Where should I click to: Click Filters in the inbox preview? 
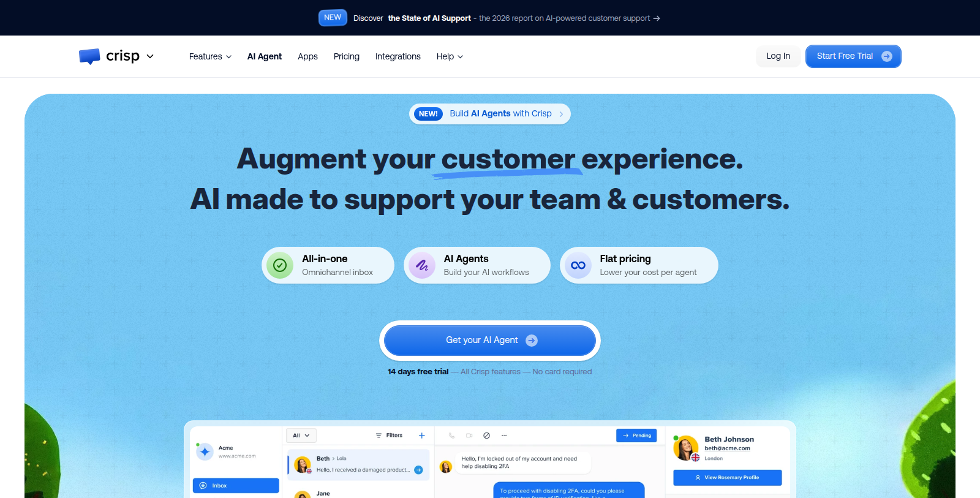pyautogui.click(x=389, y=436)
